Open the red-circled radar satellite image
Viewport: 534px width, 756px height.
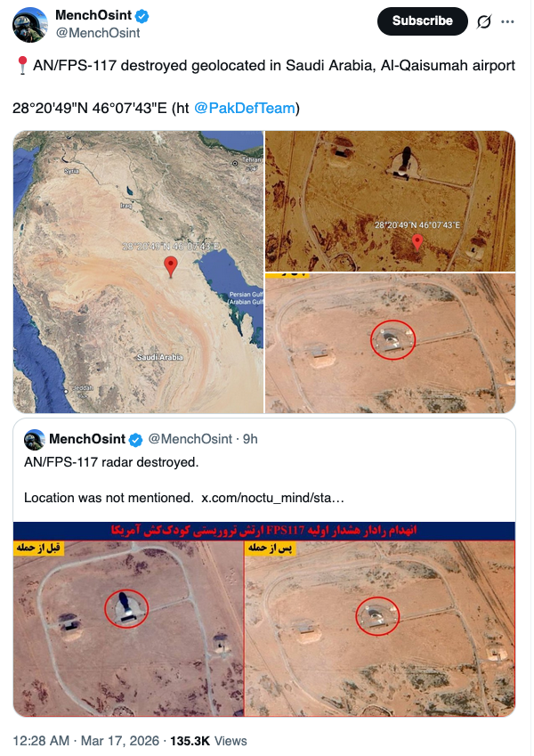click(x=391, y=344)
